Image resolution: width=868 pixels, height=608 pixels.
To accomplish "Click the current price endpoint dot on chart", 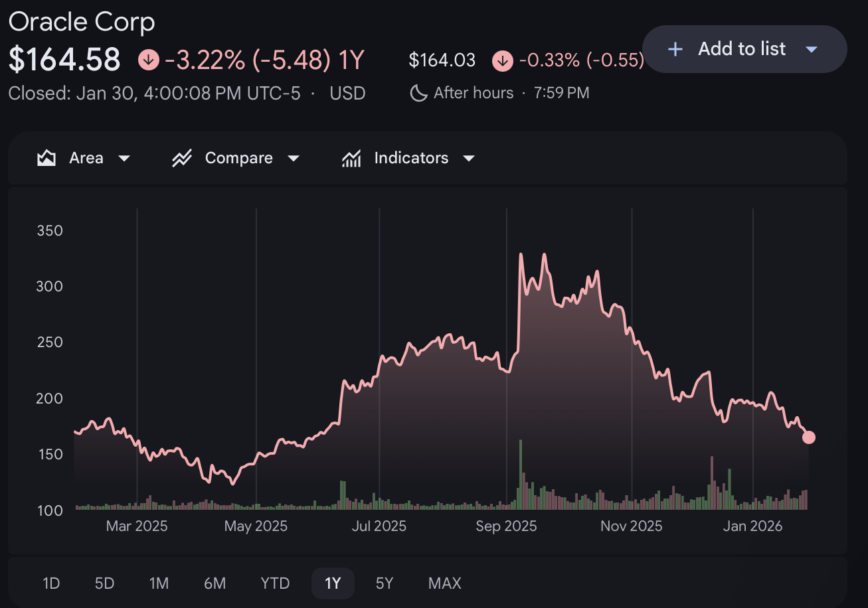I will coord(808,437).
